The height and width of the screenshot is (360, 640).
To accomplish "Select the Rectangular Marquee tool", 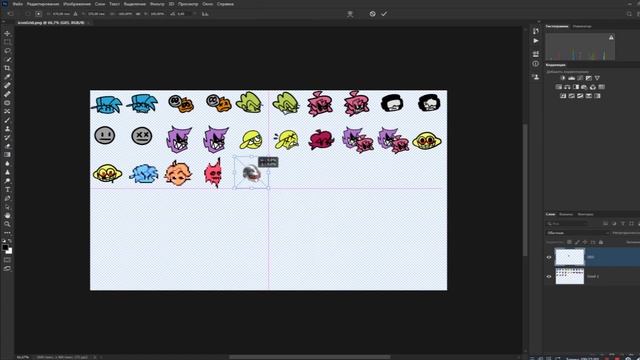I will tap(7, 42).
